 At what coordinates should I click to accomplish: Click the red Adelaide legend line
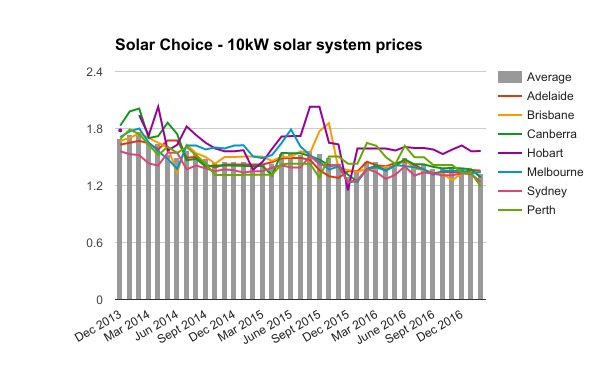coord(510,96)
